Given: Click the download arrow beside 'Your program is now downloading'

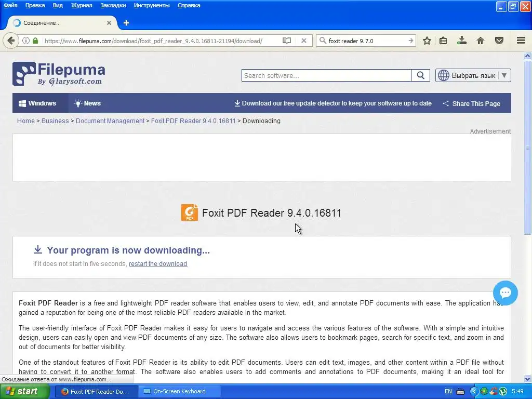Looking at the screenshot, I should pos(37,250).
